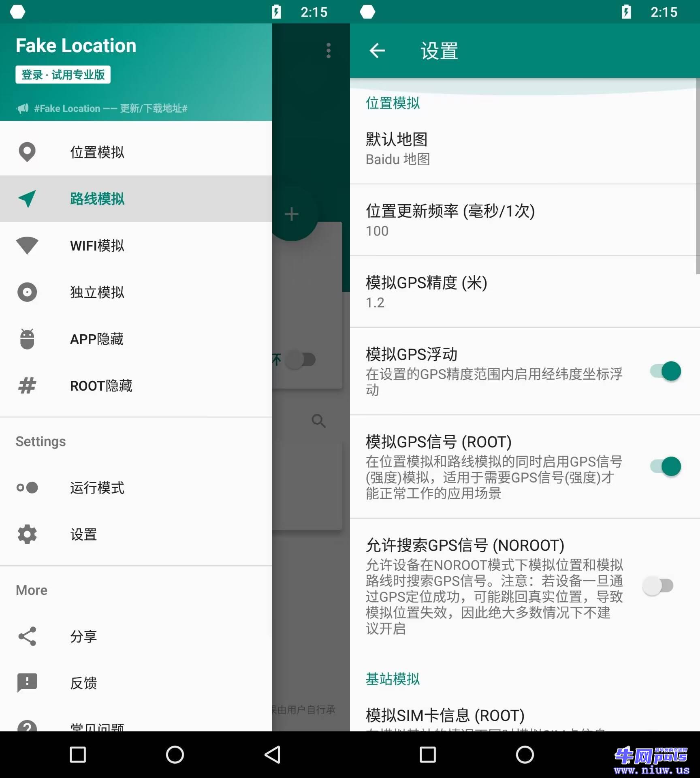The image size is (700, 778).
Task: Tap the 位置模拟 section header in settings
Action: click(393, 103)
